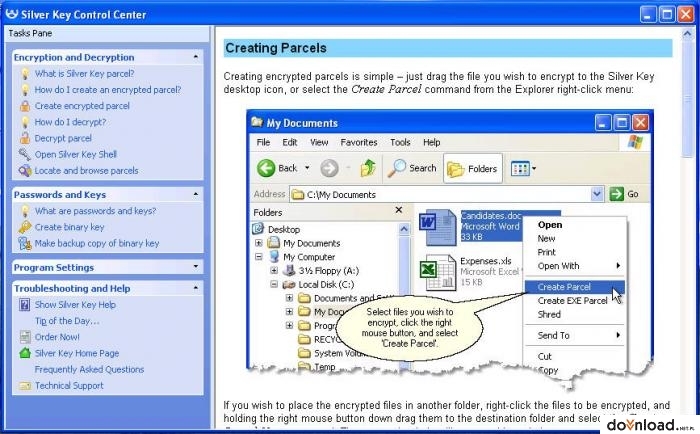Expand My Documents node in the Folders tree

pos(258,243)
